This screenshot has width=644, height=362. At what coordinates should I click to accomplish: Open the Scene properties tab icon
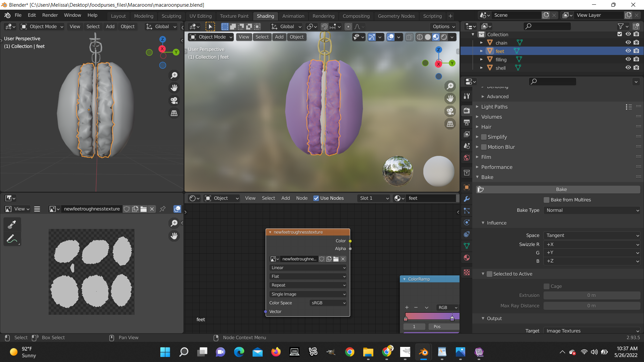pyautogui.click(x=467, y=146)
